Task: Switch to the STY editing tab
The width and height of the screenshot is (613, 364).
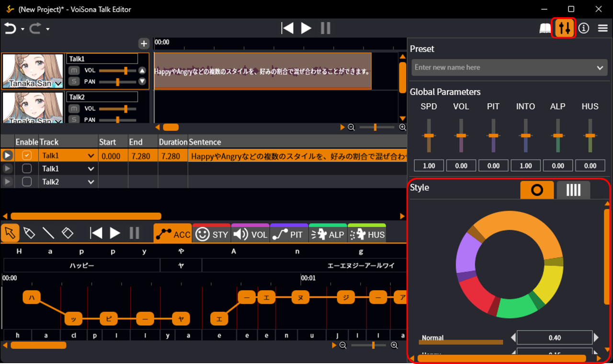Action: point(212,234)
